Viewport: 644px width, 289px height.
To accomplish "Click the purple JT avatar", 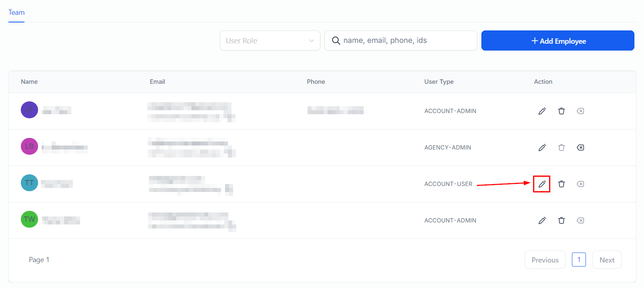I will pyautogui.click(x=29, y=110).
